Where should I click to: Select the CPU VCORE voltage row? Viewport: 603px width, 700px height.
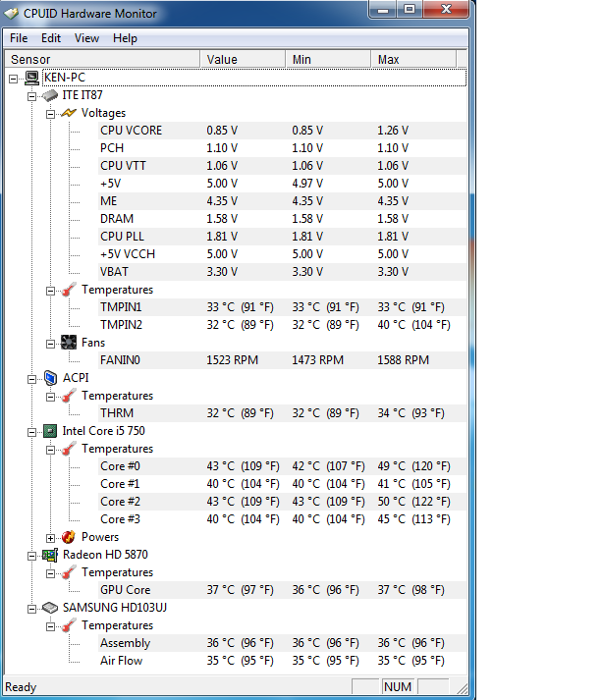131,131
